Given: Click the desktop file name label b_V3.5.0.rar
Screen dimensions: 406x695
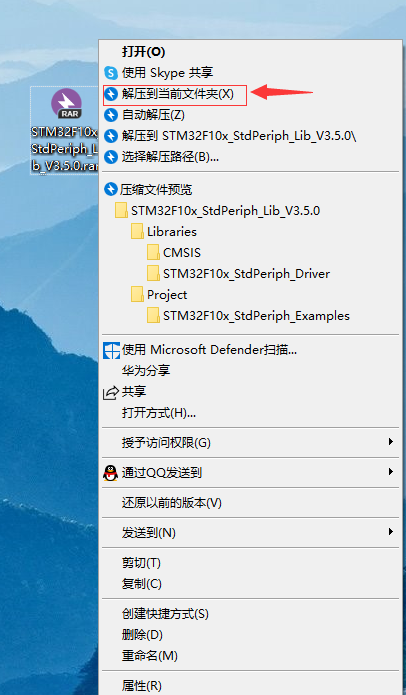Looking at the screenshot, I should pos(64,168).
